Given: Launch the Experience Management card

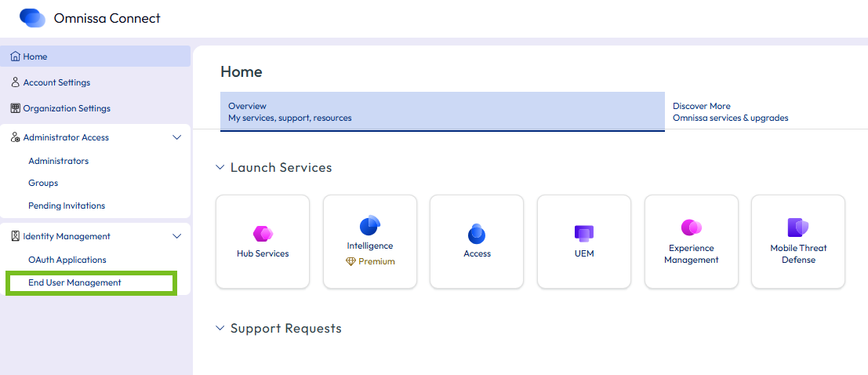Looking at the screenshot, I should 692,242.
